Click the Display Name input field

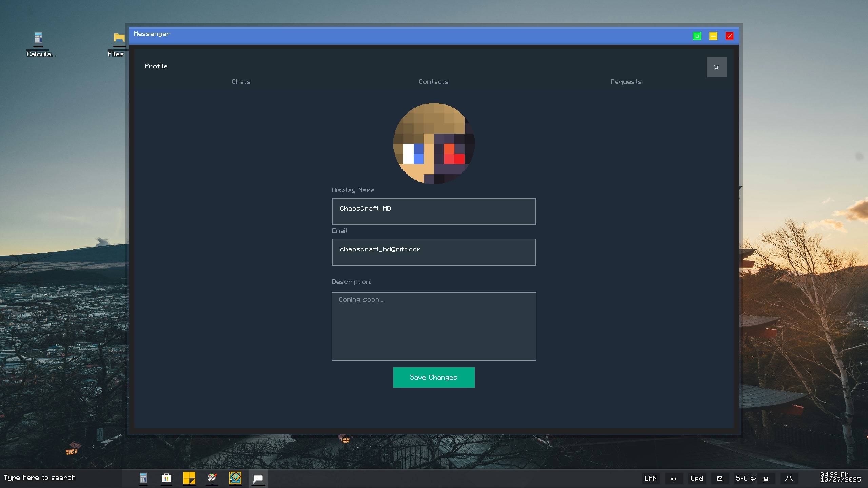[x=434, y=211]
